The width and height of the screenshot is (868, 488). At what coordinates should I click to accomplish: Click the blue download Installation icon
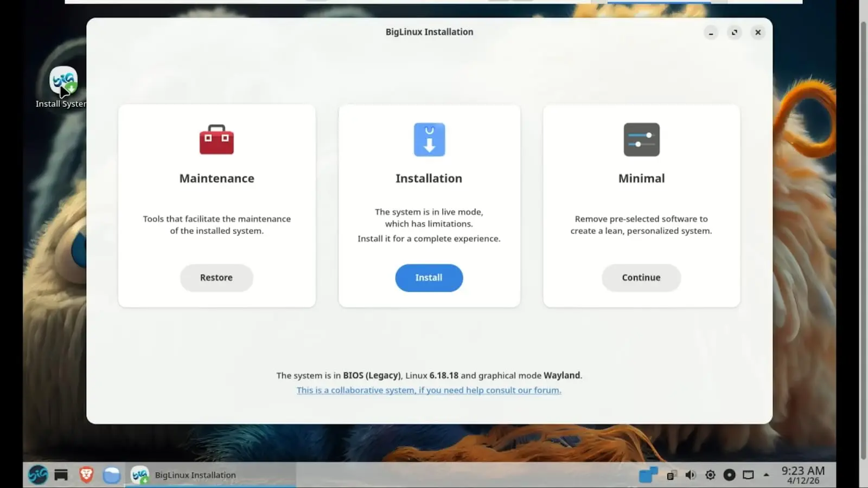point(429,139)
